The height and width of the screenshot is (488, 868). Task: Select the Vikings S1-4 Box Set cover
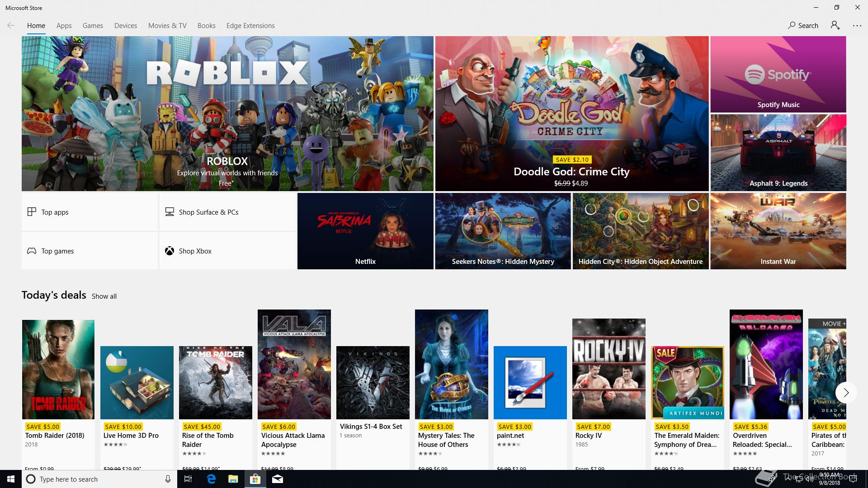click(x=373, y=383)
